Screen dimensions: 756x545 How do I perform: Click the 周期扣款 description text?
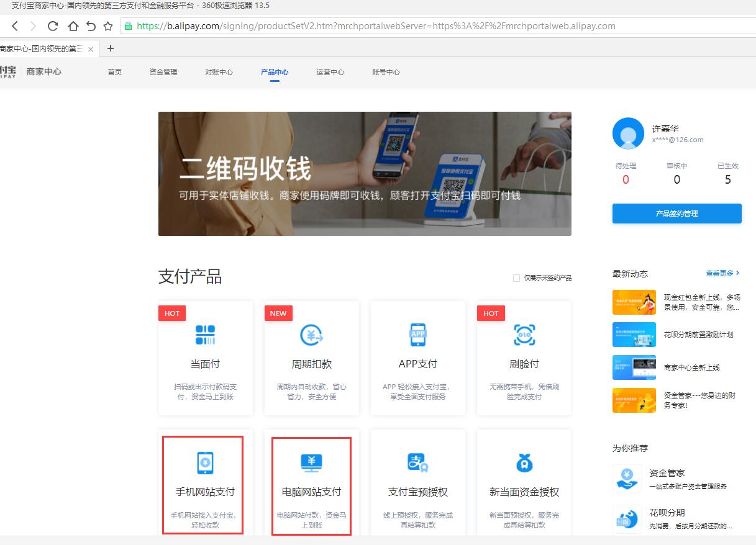(x=312, y=392)
